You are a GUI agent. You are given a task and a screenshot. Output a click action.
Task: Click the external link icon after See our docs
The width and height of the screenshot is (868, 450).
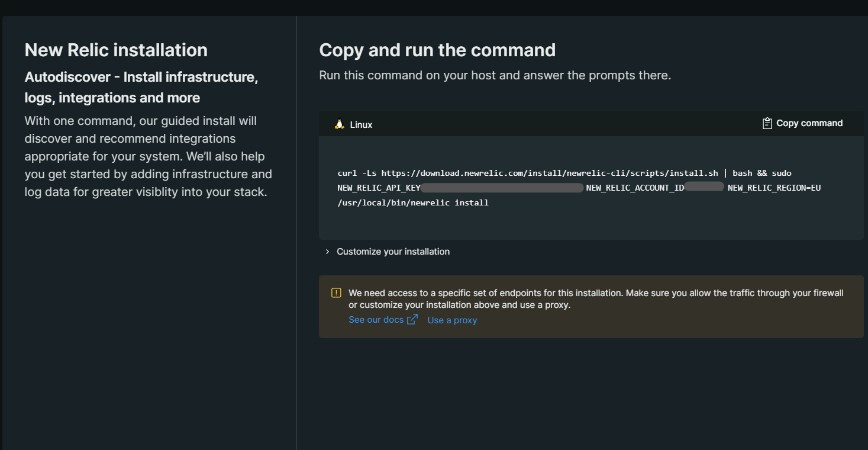pyautogui.click(x=412, y=320)
